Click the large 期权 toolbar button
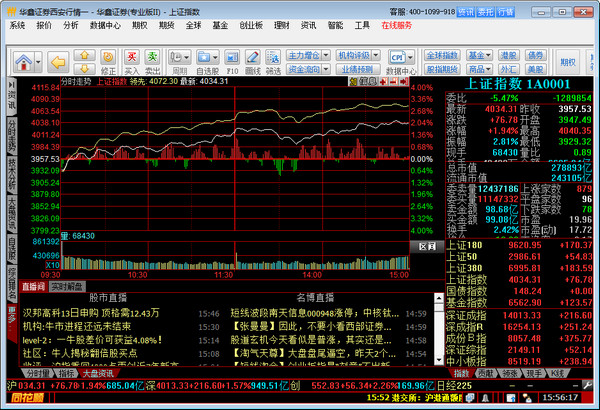 (x=568, y=62)
